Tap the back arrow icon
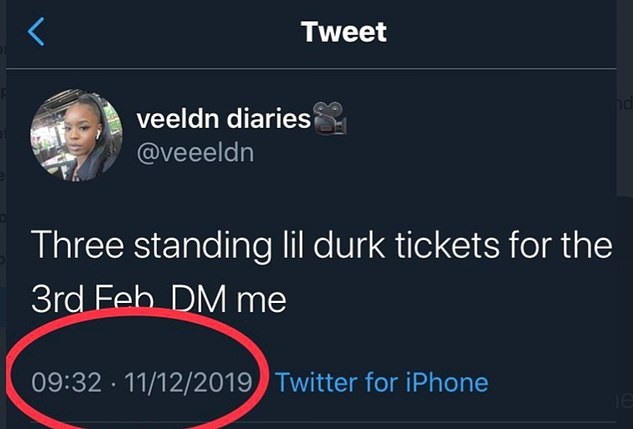This screenshot has height=429, width=633. 37,32
